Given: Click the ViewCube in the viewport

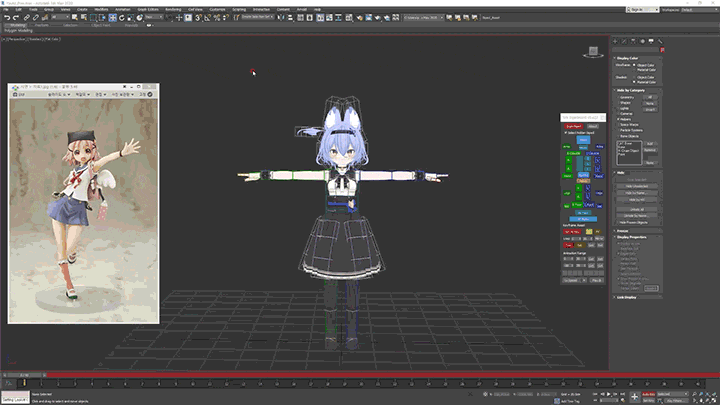Looking at the screenshot, I should (x=593, y=52).
